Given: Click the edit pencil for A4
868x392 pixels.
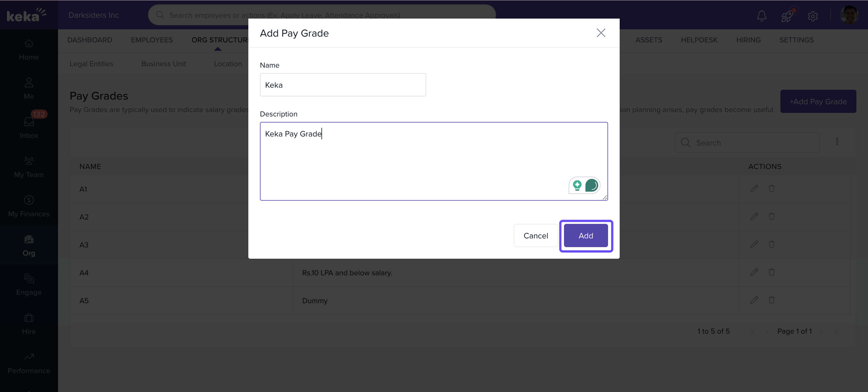Looking at the screenshot, I should (754, 272).
